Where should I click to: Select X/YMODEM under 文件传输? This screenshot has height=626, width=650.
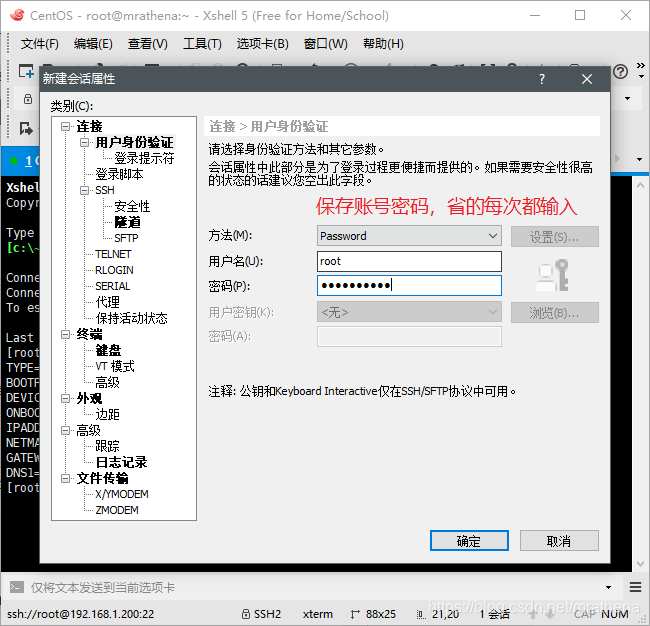(x=122, y=494)
